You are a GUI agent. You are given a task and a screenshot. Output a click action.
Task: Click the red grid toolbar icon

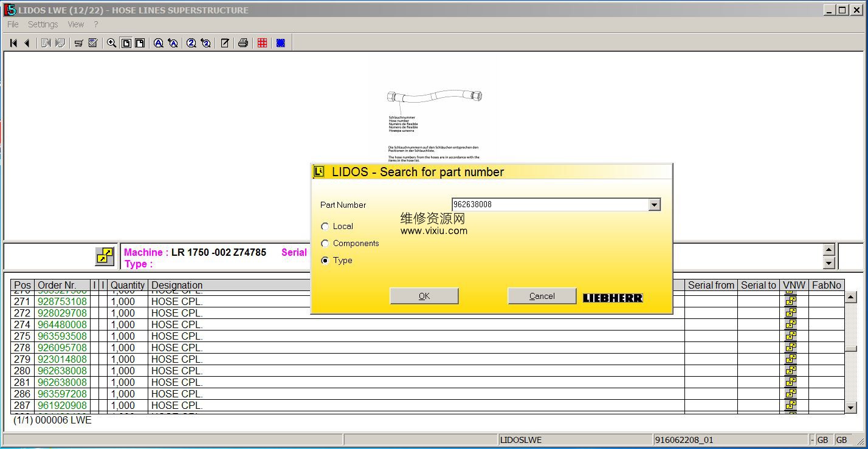pyautogui.click(x=262, y=43)
